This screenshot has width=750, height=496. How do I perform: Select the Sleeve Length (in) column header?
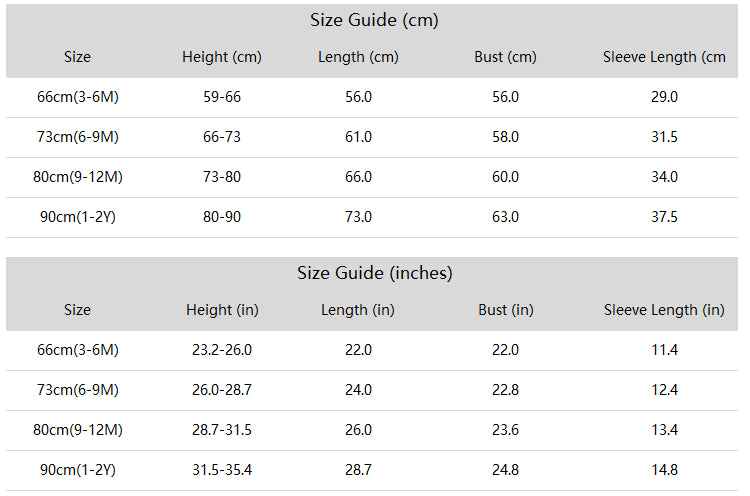tap(664, 310)
